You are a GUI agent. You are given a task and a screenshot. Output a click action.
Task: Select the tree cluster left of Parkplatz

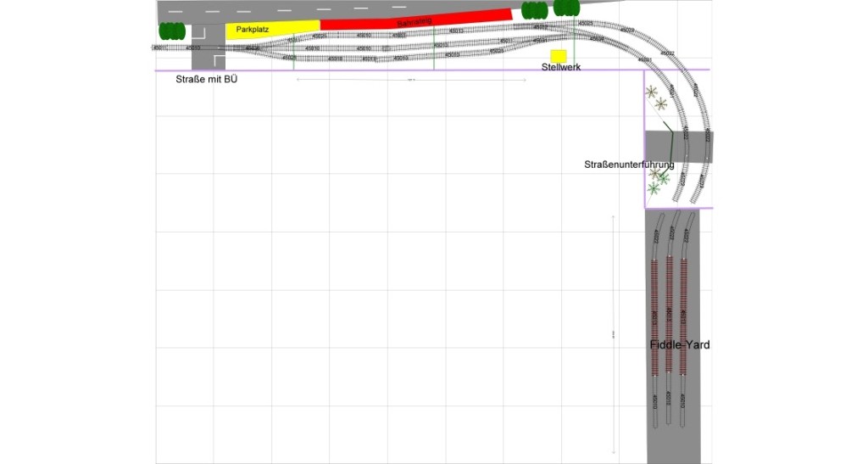(172, 31)
